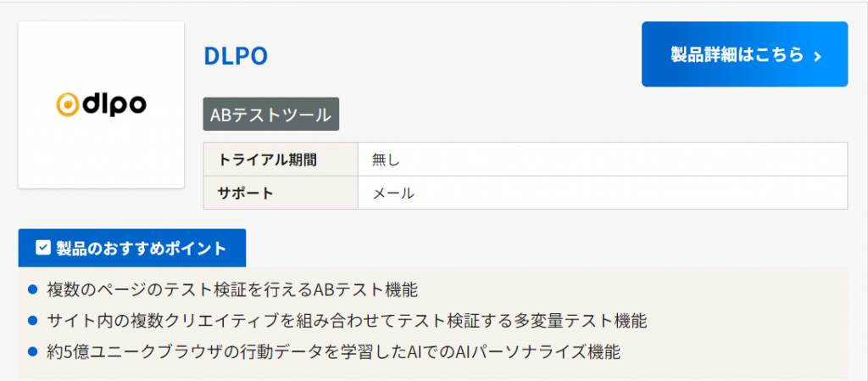Click the bullet dot before サイト内の複数クリエイティブ
Viewport: 868px width, 381px height.
click(33, 321)
